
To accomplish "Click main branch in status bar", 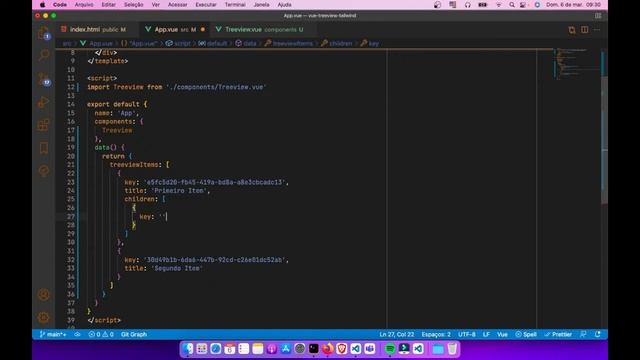I will pos(53,334).
